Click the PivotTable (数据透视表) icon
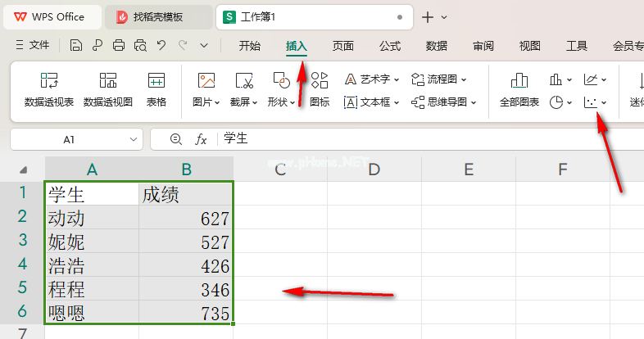644x339 pixels. [49, 81]
